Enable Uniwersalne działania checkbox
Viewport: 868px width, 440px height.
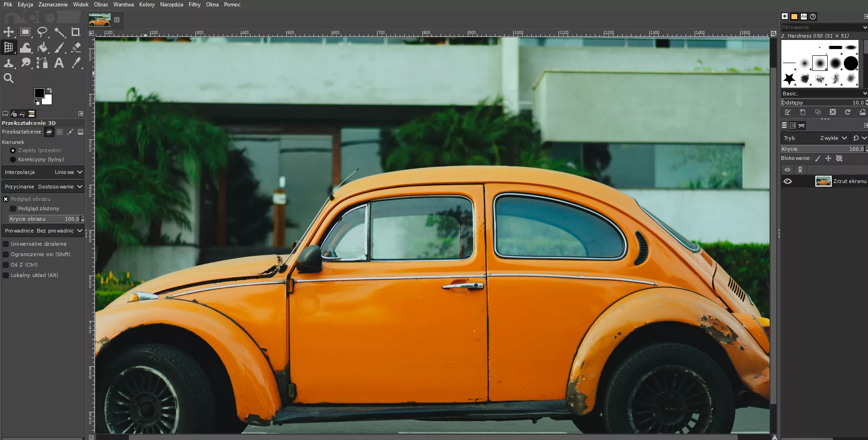6,244
